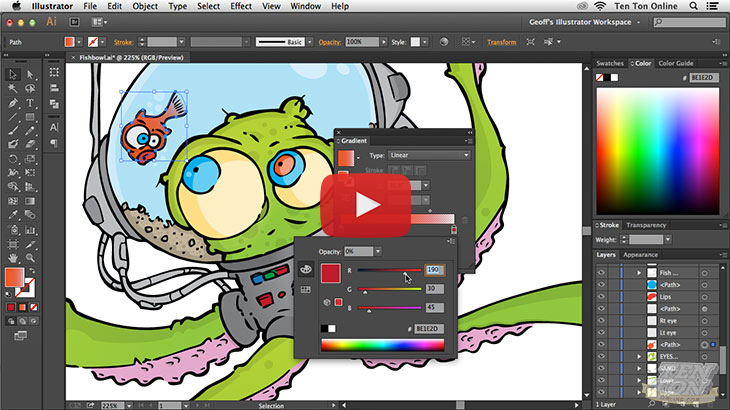The width and height of the screenshot is (730, 410).
Task: Select the Scale tool
Action: [x=30, y=159]
